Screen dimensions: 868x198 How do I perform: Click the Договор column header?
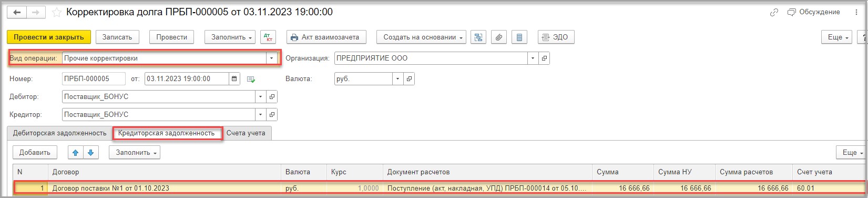165,172
